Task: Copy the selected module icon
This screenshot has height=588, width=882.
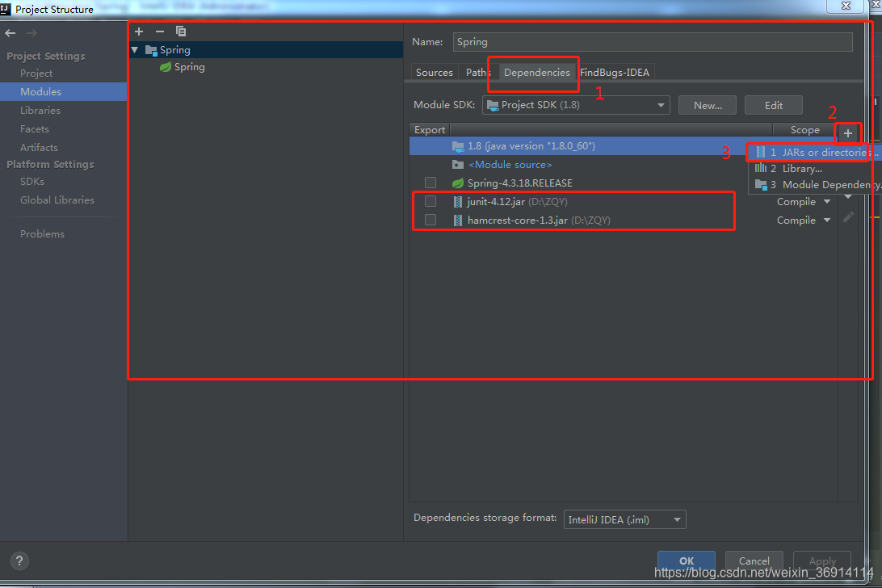Action: pyautogui.click(x=181, y=31)
